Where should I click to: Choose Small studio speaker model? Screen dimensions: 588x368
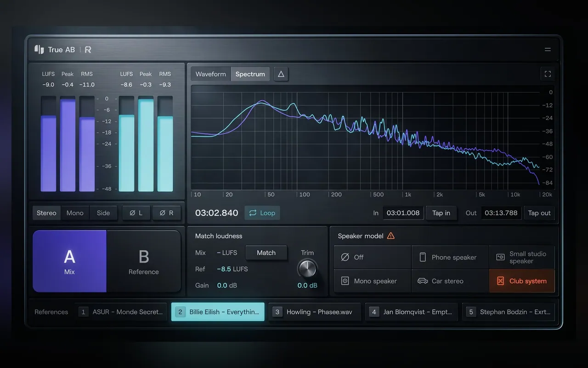[522, 257]
